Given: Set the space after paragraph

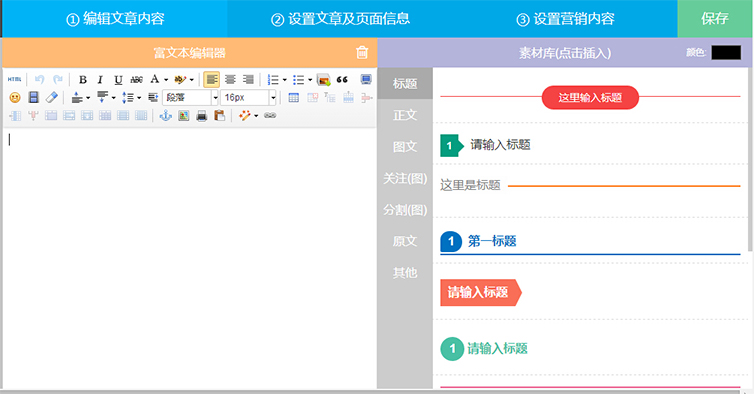Looking at the screenshot, I should [x=102, y=98].
